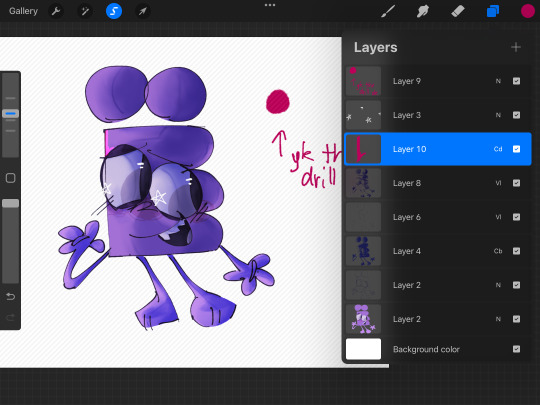Open blend mode N for sketch Layer 2
Screen dimensions: 540x405
click(x=498, y=285)
